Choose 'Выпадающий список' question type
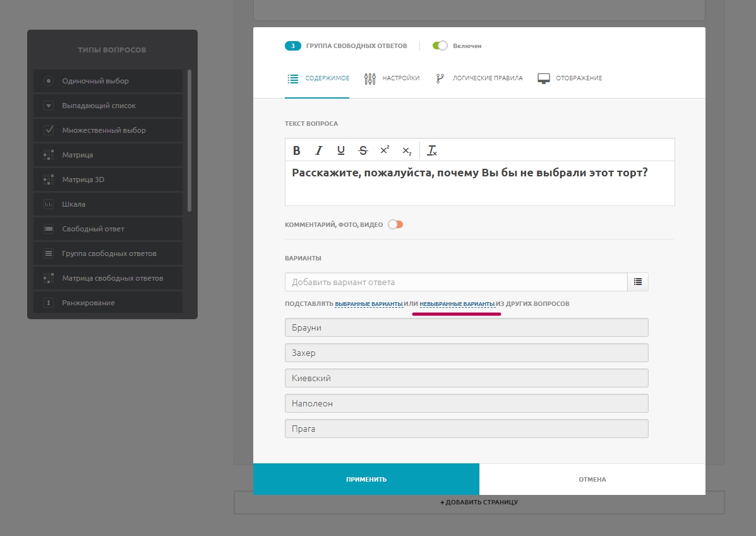Image resolution: width=756 pixels, height=536 pixels. pyautogui.click(x=99, y=106)
